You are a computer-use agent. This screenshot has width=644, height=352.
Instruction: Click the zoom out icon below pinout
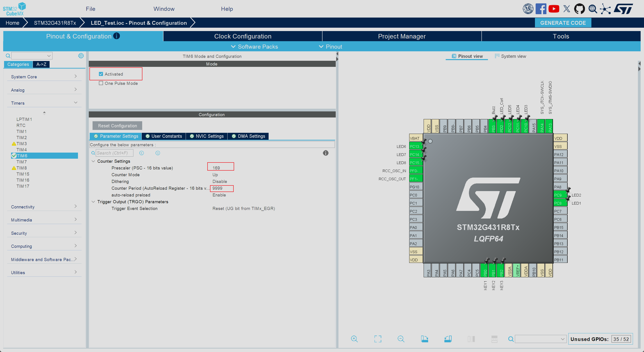(x=401, y=339)
